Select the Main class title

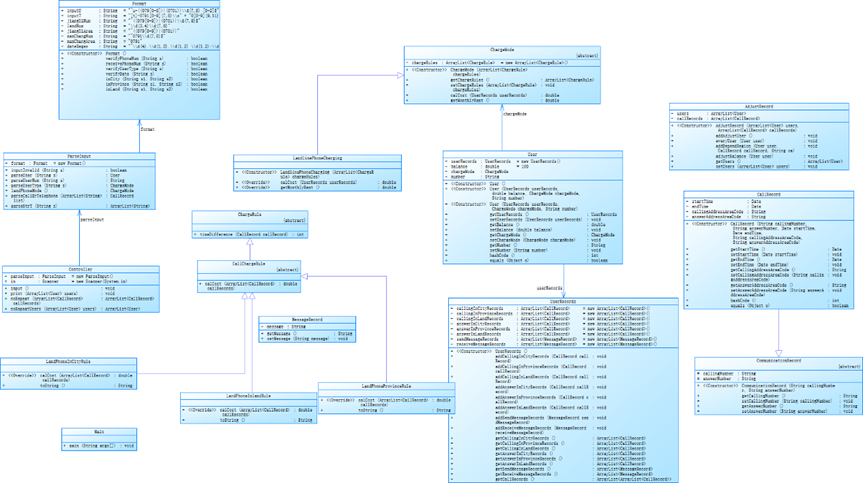pyautogui.click(x=99, y=432)
